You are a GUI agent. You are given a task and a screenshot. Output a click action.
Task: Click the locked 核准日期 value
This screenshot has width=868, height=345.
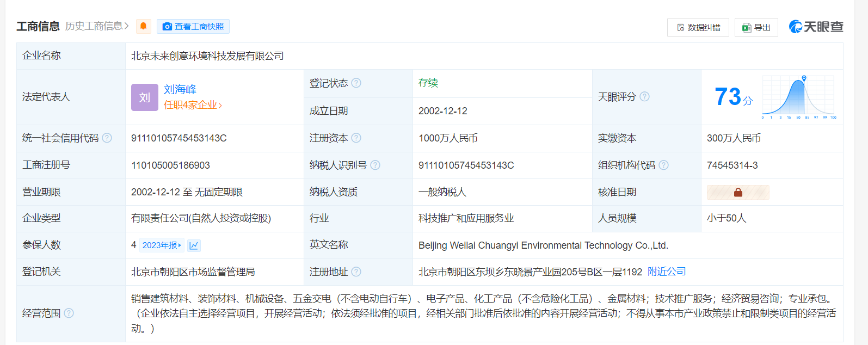tap(738, 192)
